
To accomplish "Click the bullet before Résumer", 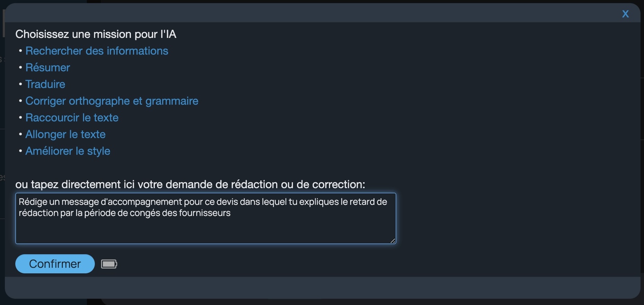I will (21, 67).
